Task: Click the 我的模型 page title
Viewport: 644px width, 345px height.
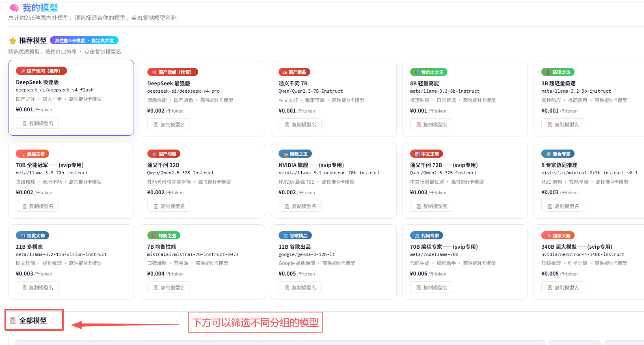Action: pyautogui.click(x=40, y=8)
